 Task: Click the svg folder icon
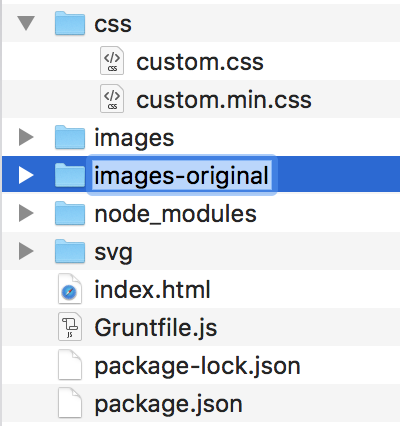point(70,251)
